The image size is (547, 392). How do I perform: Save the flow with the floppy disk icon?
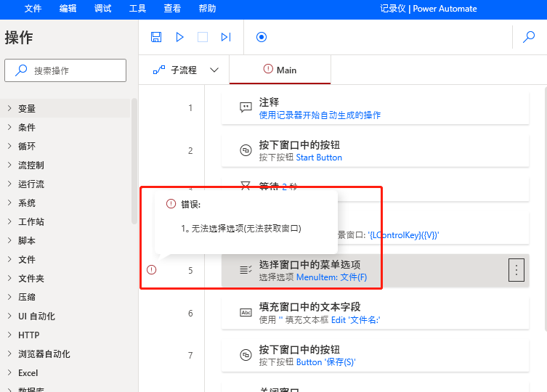click(156, 37)
